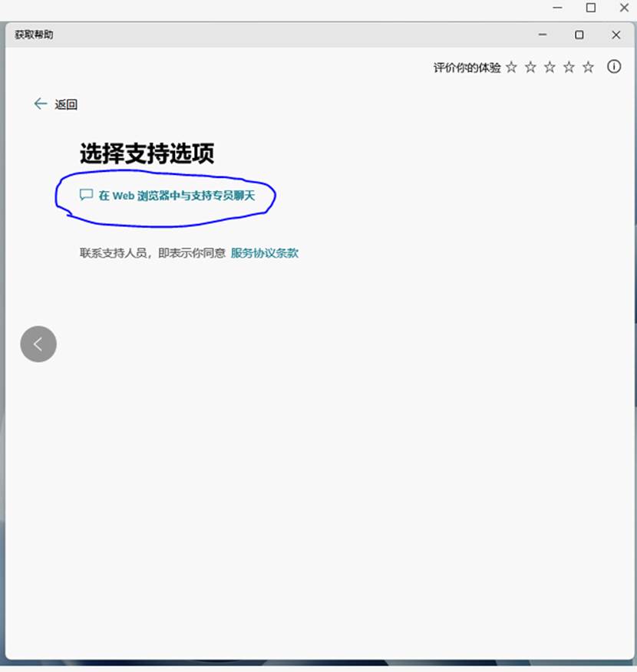Rate the experience with the first star
This screenshot has height=672, width=637.
(x=511, y=68)
